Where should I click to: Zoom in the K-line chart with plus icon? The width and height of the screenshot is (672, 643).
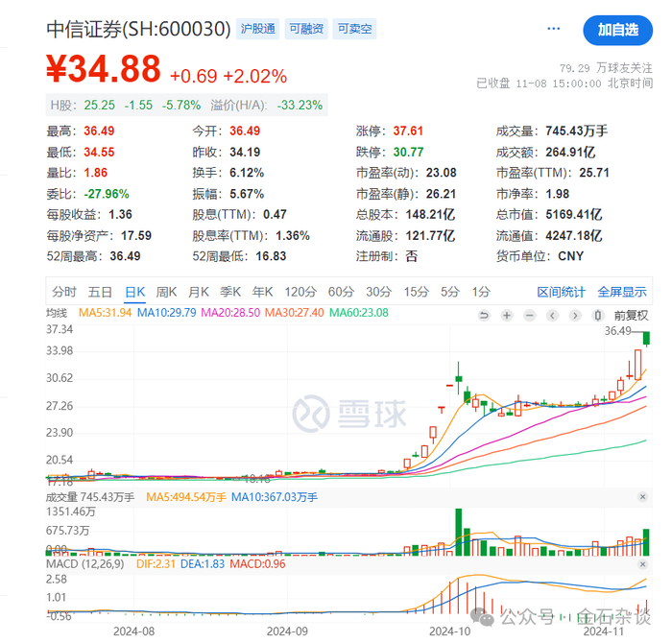tap(507, 316)
